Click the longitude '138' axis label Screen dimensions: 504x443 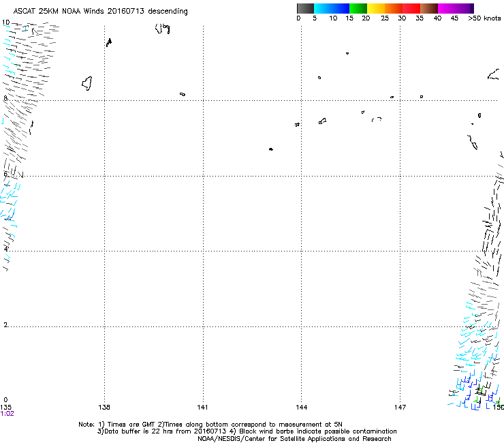(x=104, y=408)
